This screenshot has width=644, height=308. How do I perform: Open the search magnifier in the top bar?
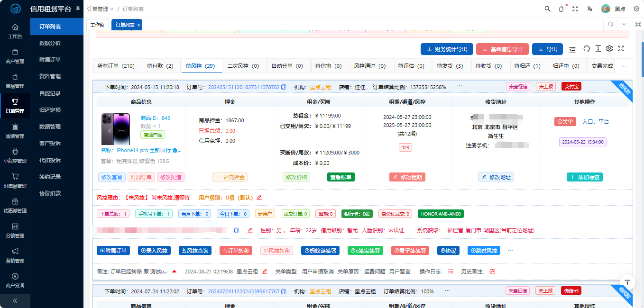(x=548, y=9)
